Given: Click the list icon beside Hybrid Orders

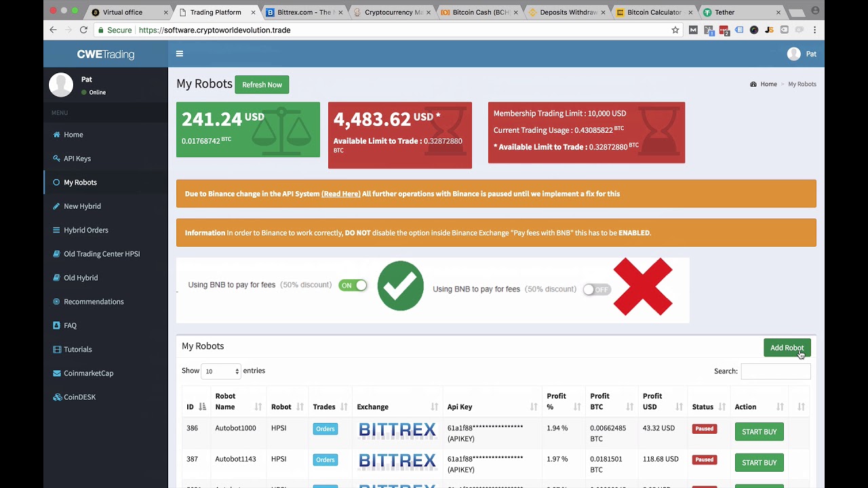Looking at the screenshot, I should (x=56, y=230).
